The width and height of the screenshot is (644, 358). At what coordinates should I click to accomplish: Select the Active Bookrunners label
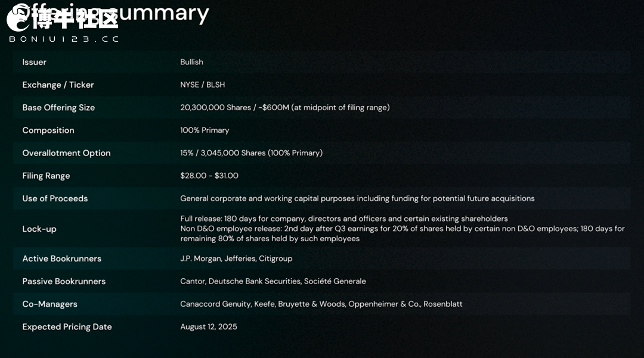click(61, 259)
